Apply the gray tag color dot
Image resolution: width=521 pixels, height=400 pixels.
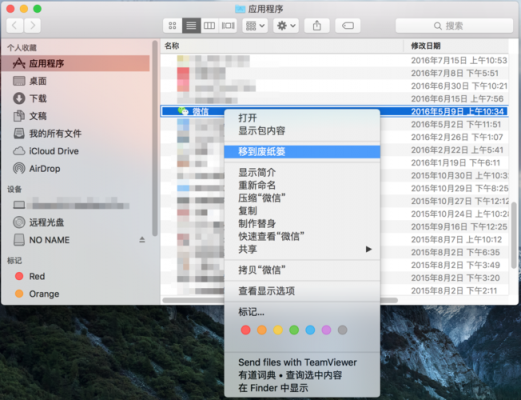[x=343, y=330]
